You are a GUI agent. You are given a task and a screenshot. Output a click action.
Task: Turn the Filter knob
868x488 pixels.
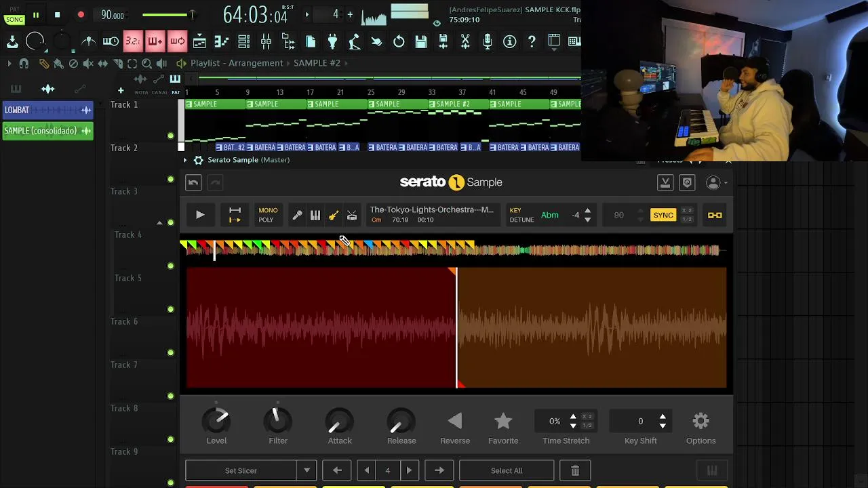pyautogui.click(x=278, y=422)
